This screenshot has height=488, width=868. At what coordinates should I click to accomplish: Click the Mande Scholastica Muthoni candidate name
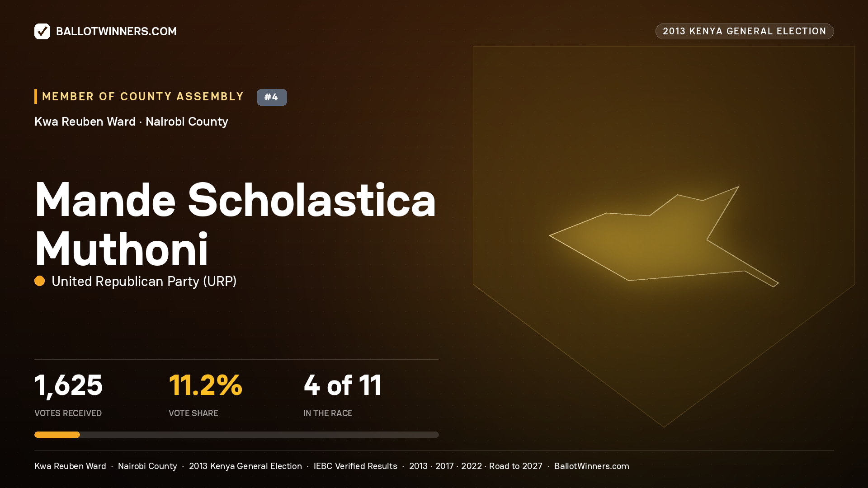click(235, 224)
